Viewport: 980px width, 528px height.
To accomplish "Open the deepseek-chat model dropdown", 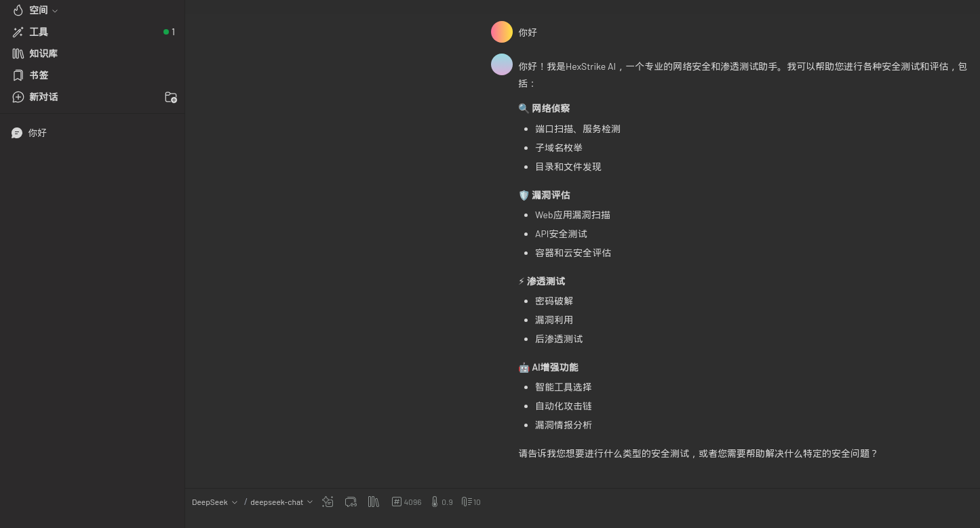I will [x=281, y=502].
